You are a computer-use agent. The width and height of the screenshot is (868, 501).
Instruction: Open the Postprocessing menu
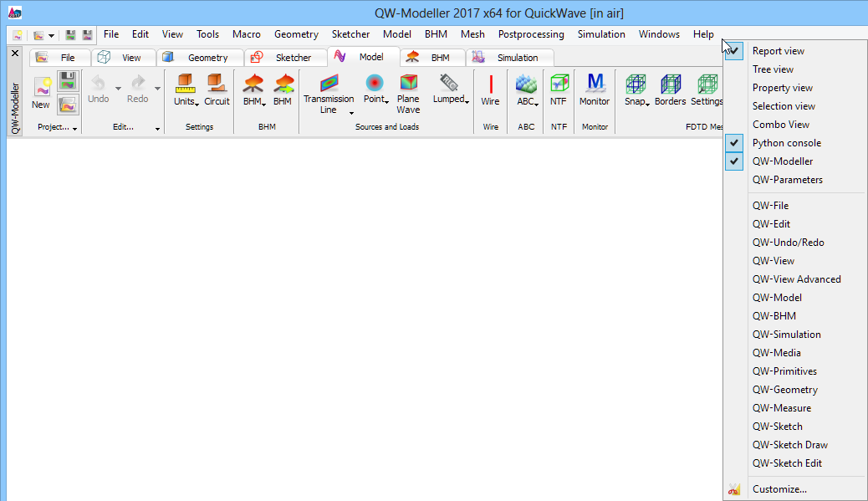click(x=531, y=34)
